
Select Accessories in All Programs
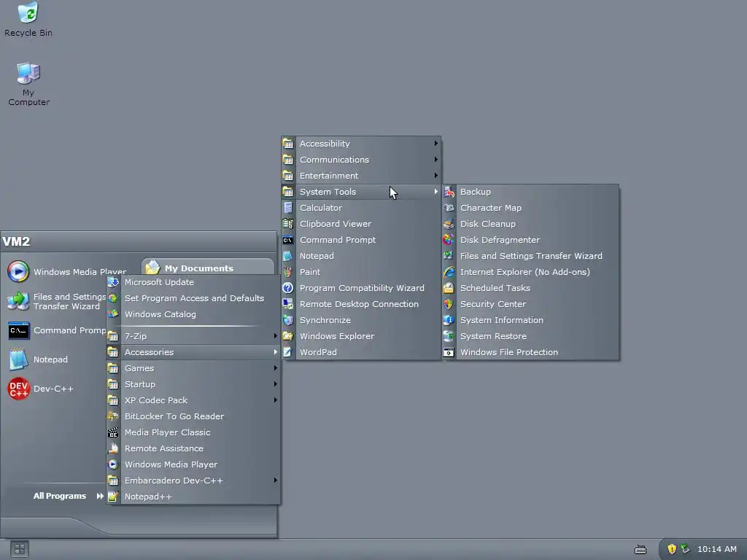coord(193,352)
